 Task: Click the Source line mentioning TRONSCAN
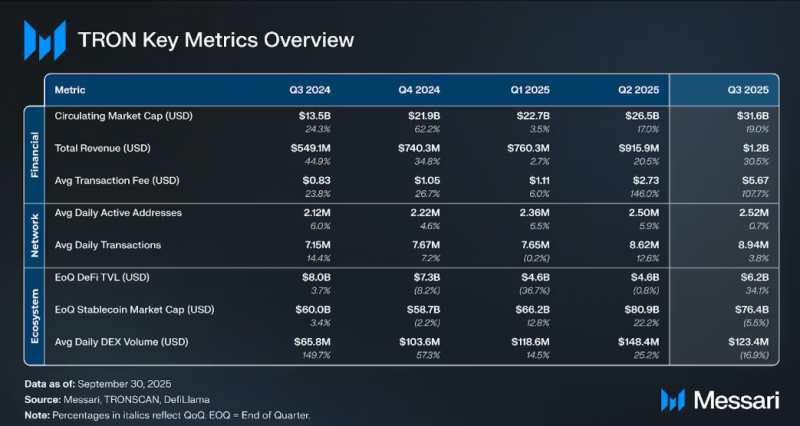[x=117, y=399]
